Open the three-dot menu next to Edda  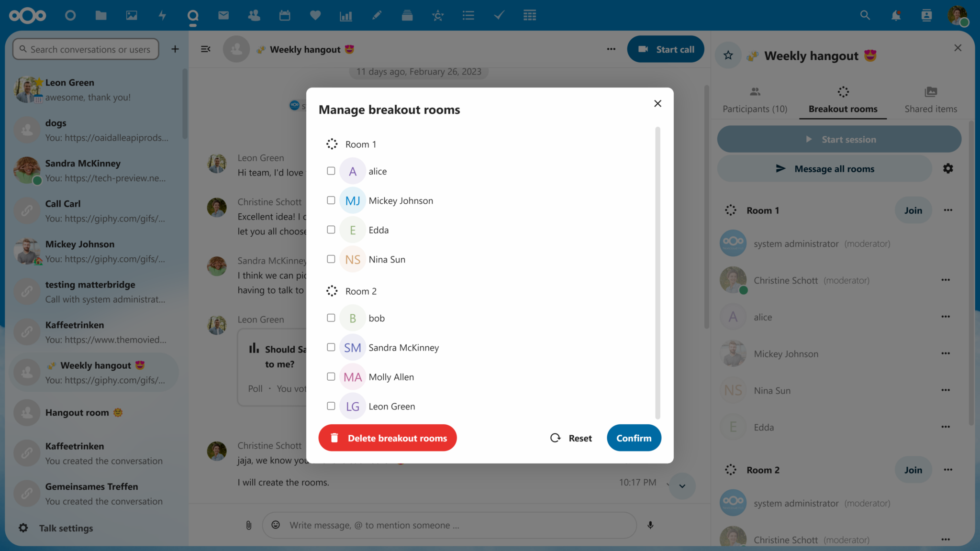click(x=946, y=427)
